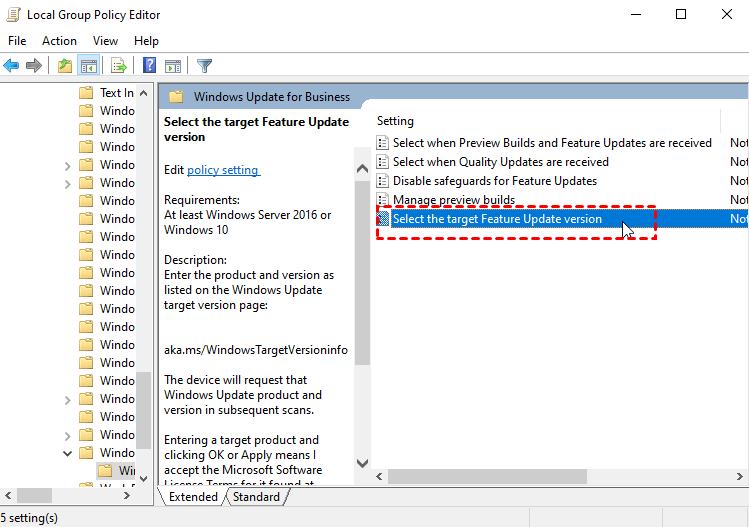Click policy icon beside Manage preview builds
749x527 pixels.
point(382,200)
